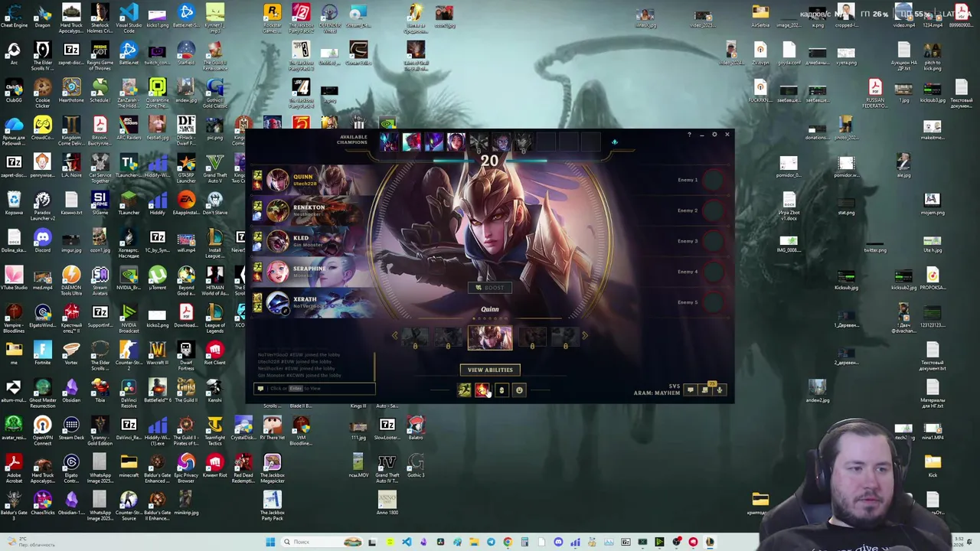Image resolution: width=980 pixels, height=551 pixels.
Task: Open the Riot Client desktop shortcut
Action: pyautogui.click(x=214, y=354)
